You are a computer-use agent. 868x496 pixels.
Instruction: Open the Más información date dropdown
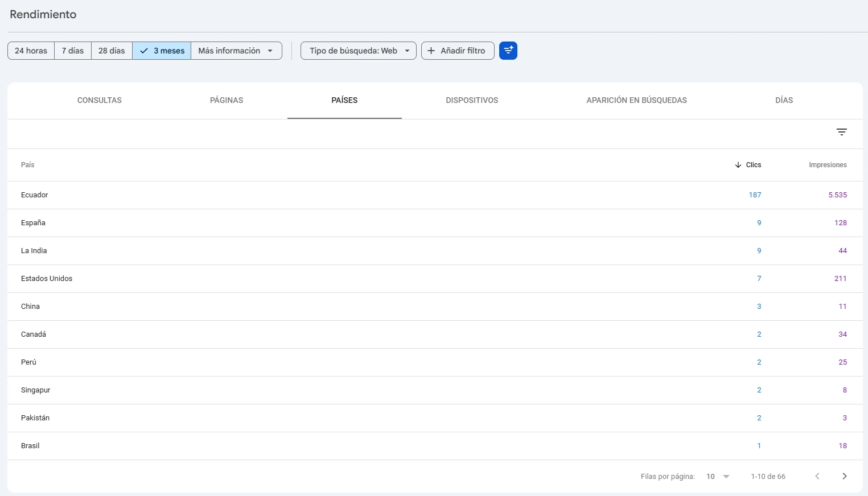(x=236, y=51)
